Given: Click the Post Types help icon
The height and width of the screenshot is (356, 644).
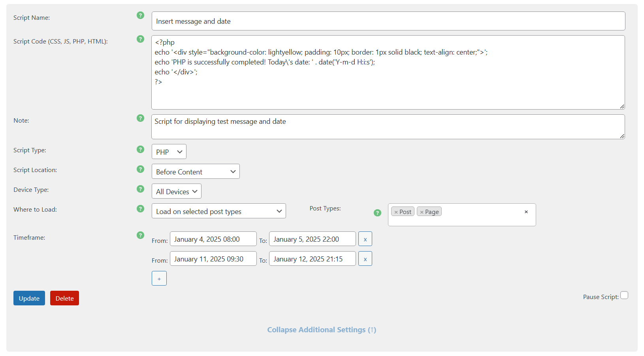Looking at the screenshot, I should 377,213.
